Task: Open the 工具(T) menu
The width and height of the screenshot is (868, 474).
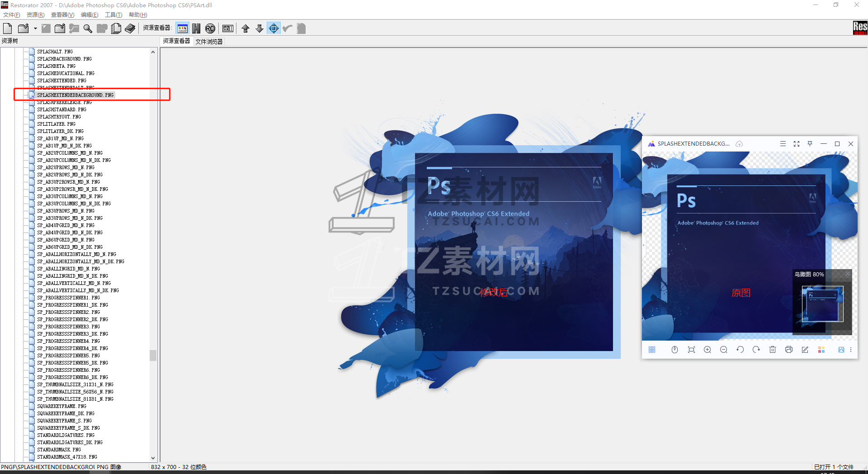Action: tap(113, 15)
